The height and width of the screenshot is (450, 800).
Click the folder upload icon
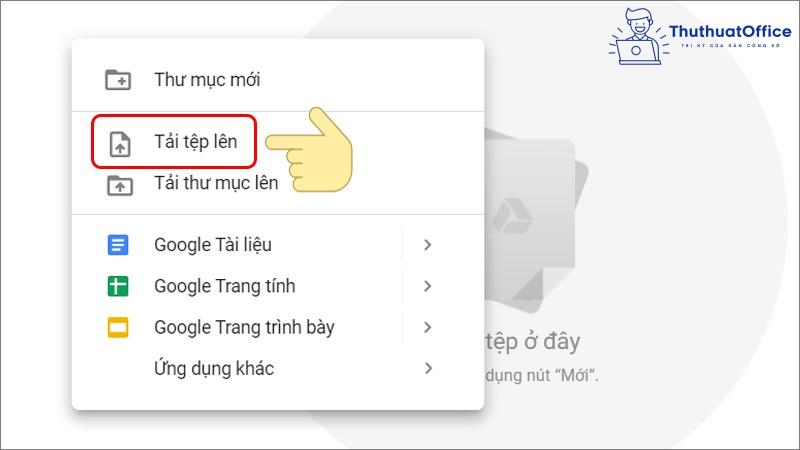[120, 186]
